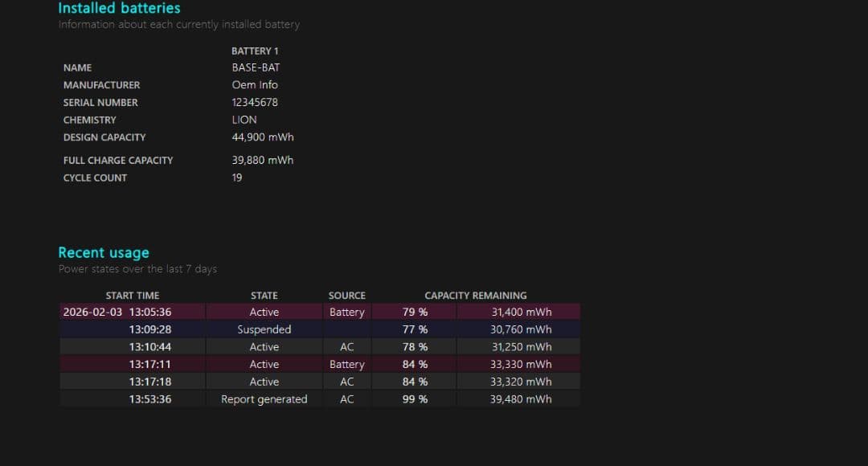Click the 31,250 mWh capacity value
The width and height of the screenshot is (868, 466).
point(521,347)
